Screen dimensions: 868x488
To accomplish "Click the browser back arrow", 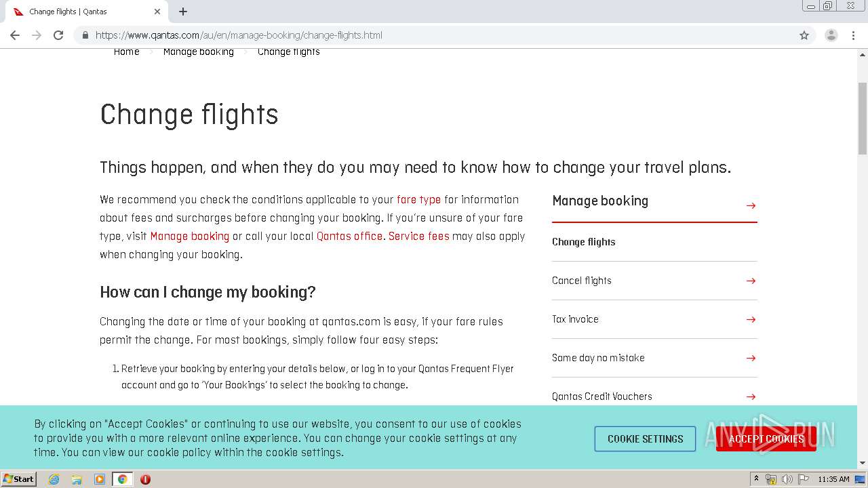I will [x=15, y=35].
